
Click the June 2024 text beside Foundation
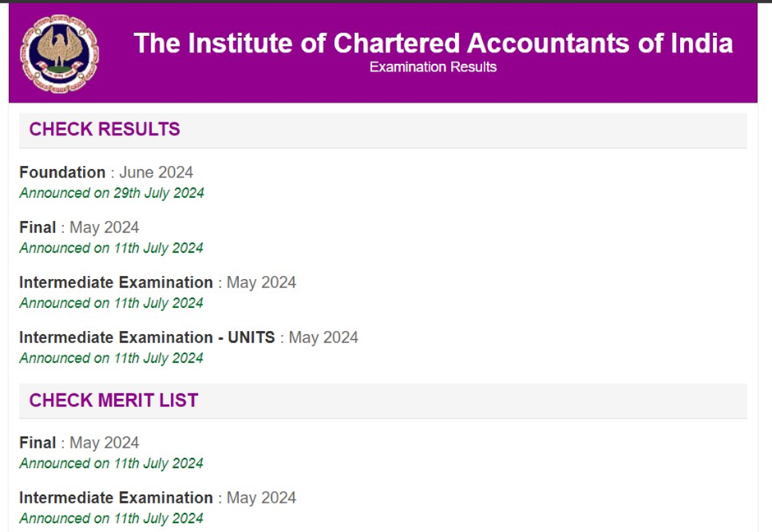[x=156, y=172]
